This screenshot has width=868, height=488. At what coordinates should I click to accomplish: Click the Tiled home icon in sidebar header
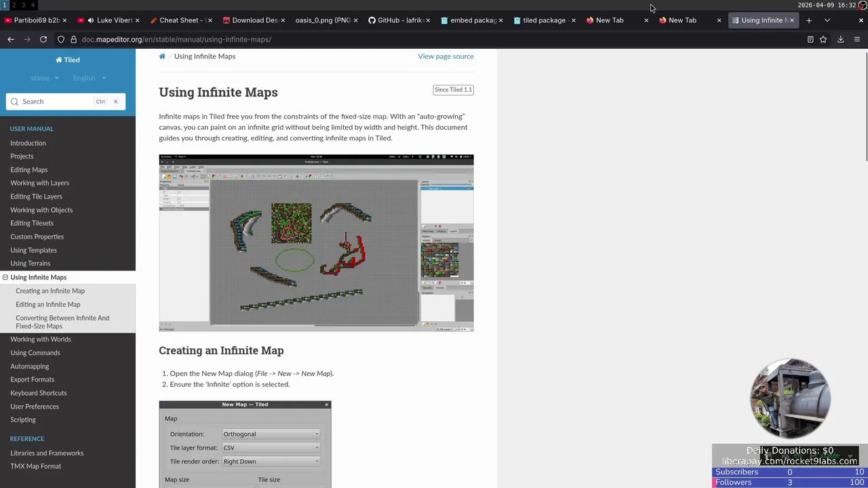(59, 60)
